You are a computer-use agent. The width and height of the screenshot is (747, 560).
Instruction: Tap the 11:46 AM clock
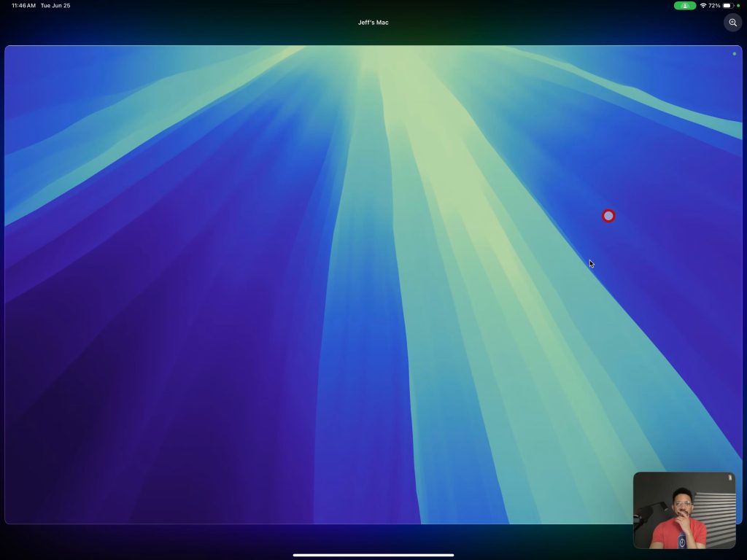click(x=23, y=6)
